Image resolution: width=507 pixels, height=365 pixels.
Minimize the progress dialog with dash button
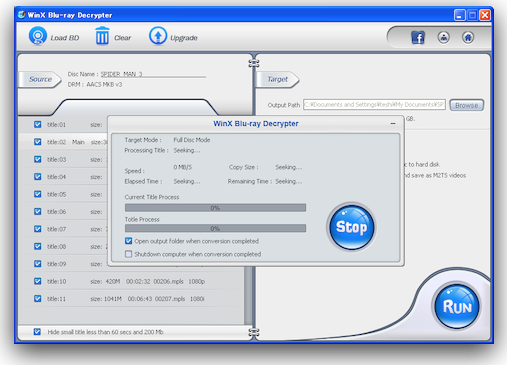(393, 124)
